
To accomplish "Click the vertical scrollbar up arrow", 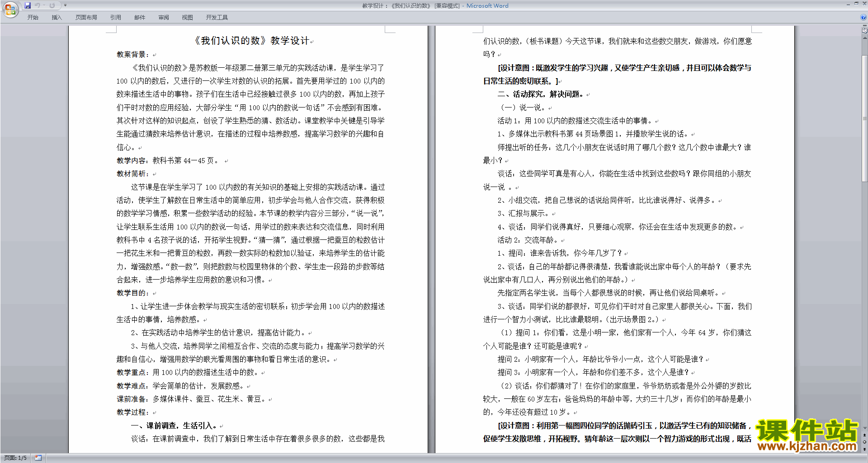I will (865, 38).
